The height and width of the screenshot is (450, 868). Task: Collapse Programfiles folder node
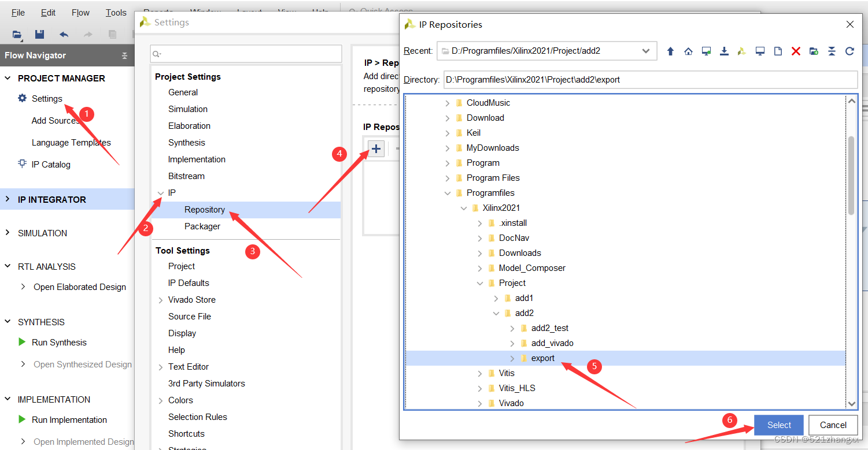pyautogui.click(x=447, y=193)
